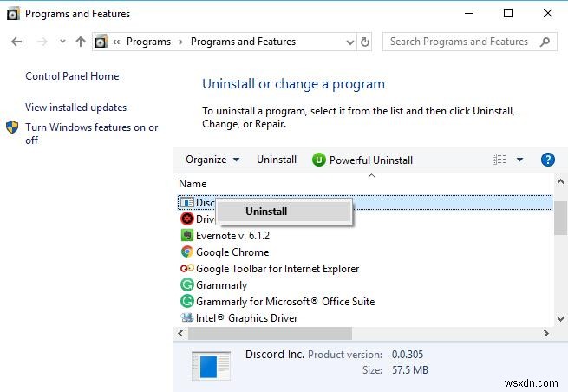Open View installed updates link

point(76,108)
